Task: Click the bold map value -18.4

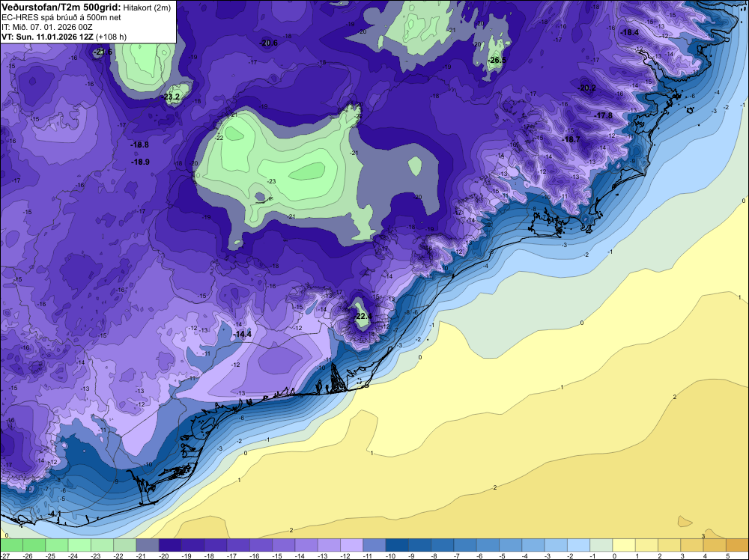Action: (x=629, y=32)
